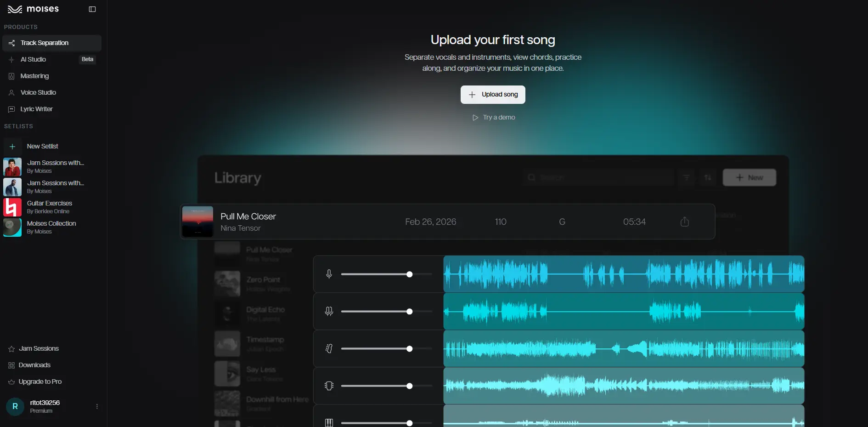Click the drums track icon
The image size is (868, 427).
[x=329, y=386]
